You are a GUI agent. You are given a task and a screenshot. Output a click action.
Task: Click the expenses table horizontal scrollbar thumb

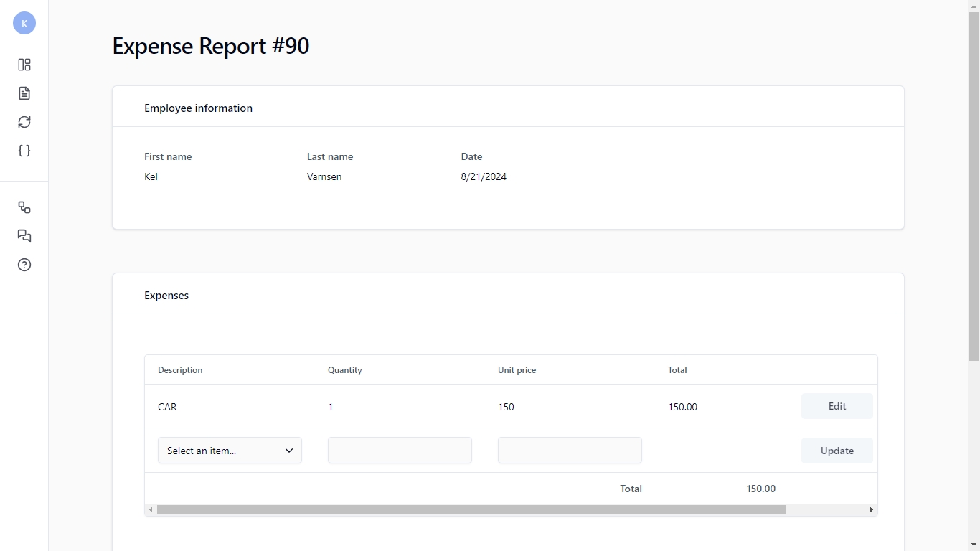(x=471, y=510)
